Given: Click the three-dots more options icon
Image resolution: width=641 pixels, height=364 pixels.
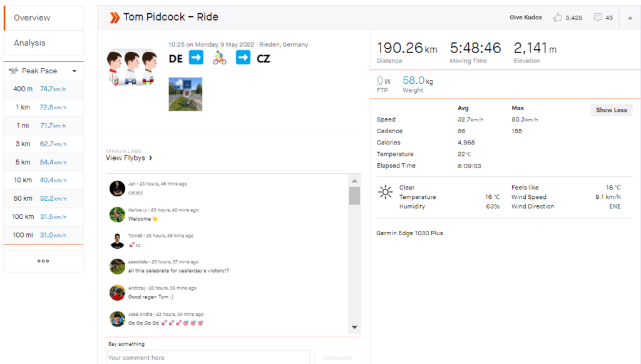Looking at the screenshot, I should click(x=43, y=261).
